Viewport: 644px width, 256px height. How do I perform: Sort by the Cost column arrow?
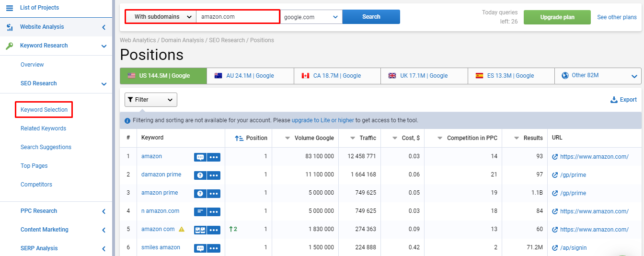(395, 138)
